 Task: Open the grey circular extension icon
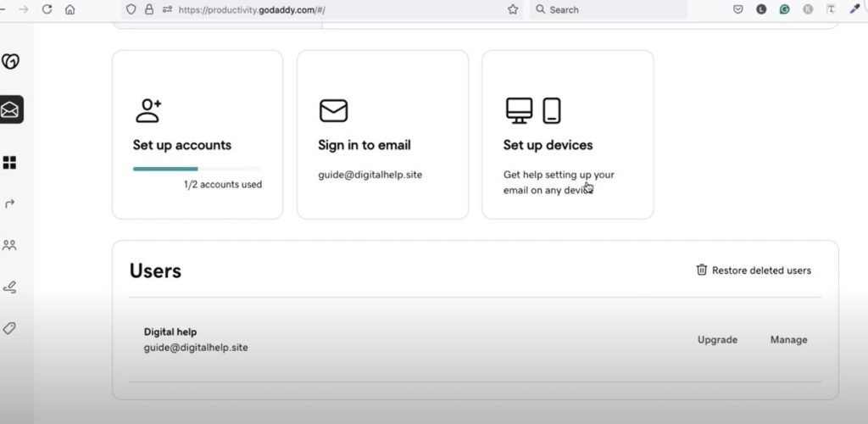(x=808, y=9)
